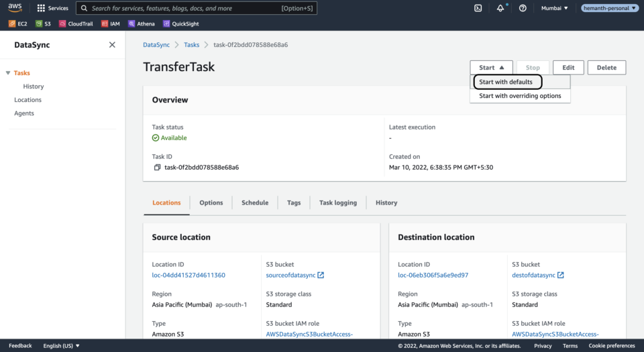
Task: Choose Start with overriding options
Action: (x=520, y=96)
